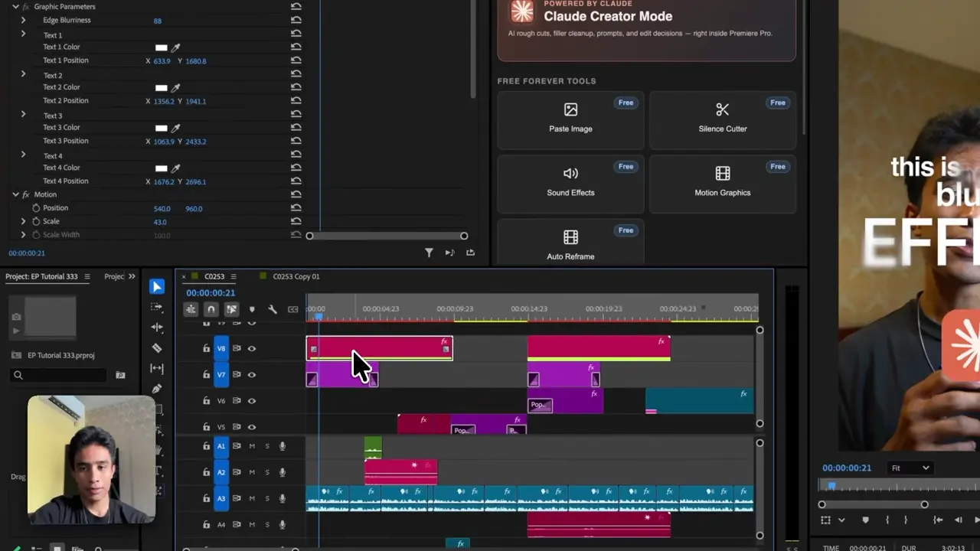Open the Silence Cutter tool
The height and width of the screenshot is (551, 980).
pyautogui.click(x=723, y=119)
